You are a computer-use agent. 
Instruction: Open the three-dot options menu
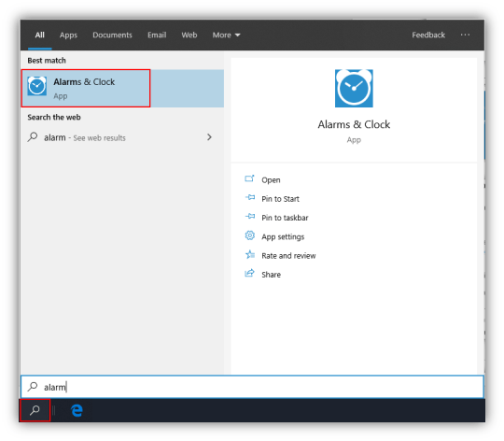pyautogui.click(x=465, y=35)
